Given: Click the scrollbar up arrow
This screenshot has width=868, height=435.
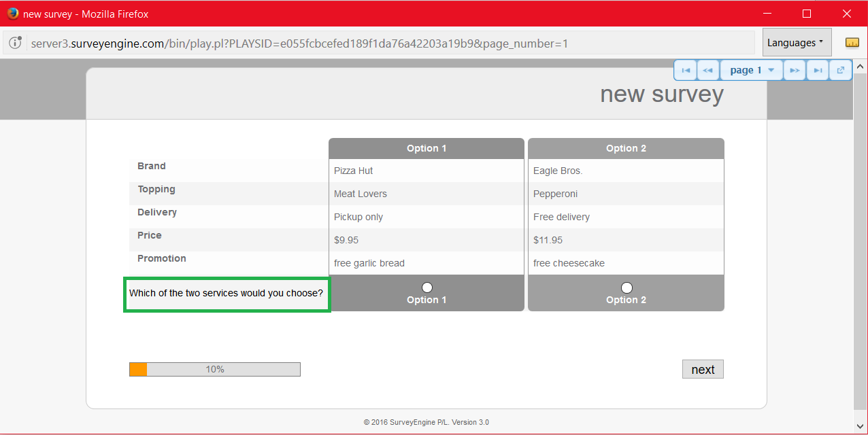Looking at the screenshot, I should [860, 67].
